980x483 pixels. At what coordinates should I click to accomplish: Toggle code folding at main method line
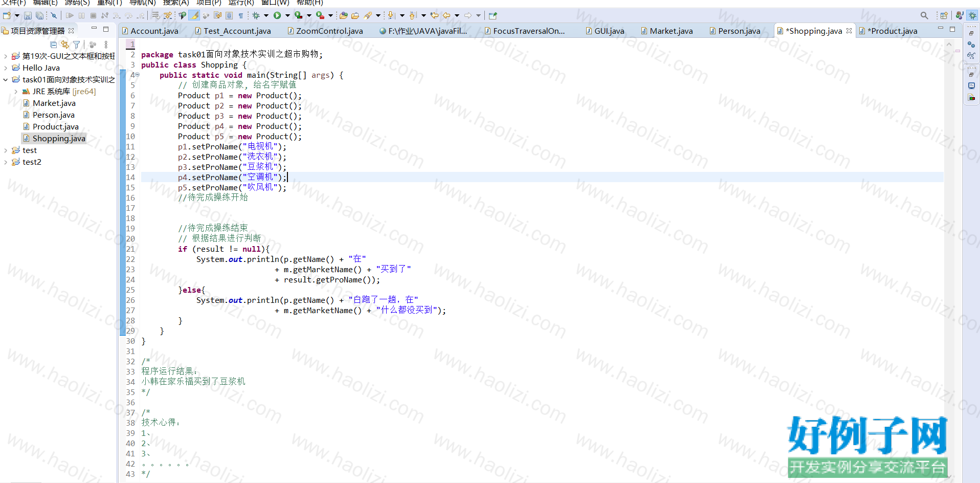click(138, 75)
